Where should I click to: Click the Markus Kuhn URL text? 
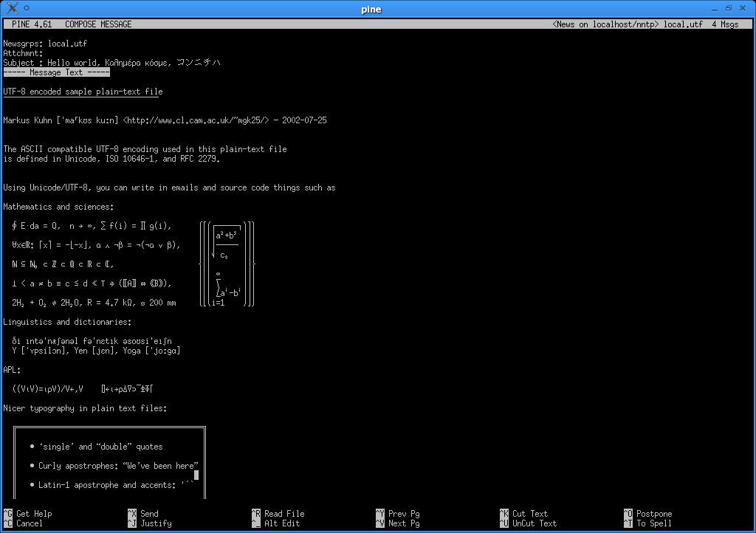click(x=196, y=120)
